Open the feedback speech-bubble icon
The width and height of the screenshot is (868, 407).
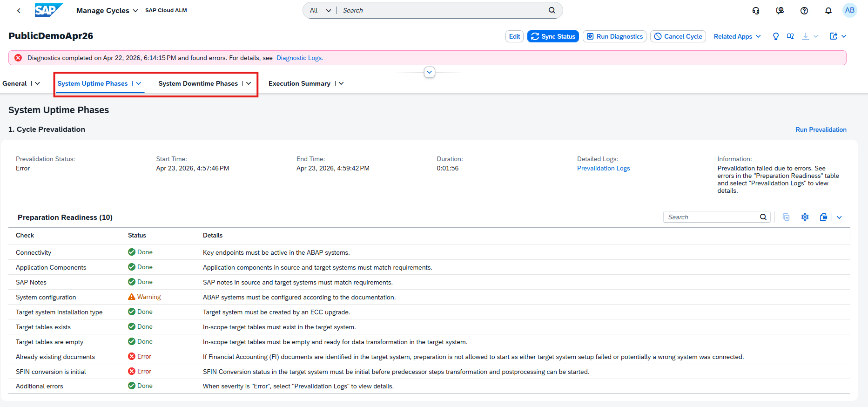pos(780,10)
